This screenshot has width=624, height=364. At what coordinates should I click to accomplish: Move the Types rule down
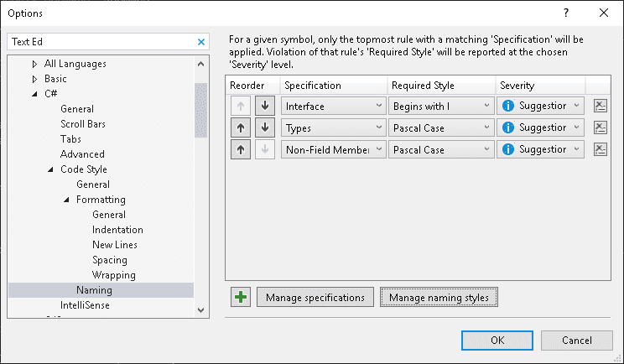click(x=265, y=127)
